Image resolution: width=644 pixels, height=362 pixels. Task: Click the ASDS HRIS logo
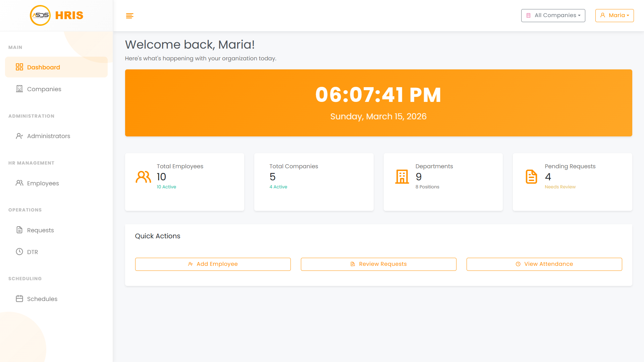point(56,15)
